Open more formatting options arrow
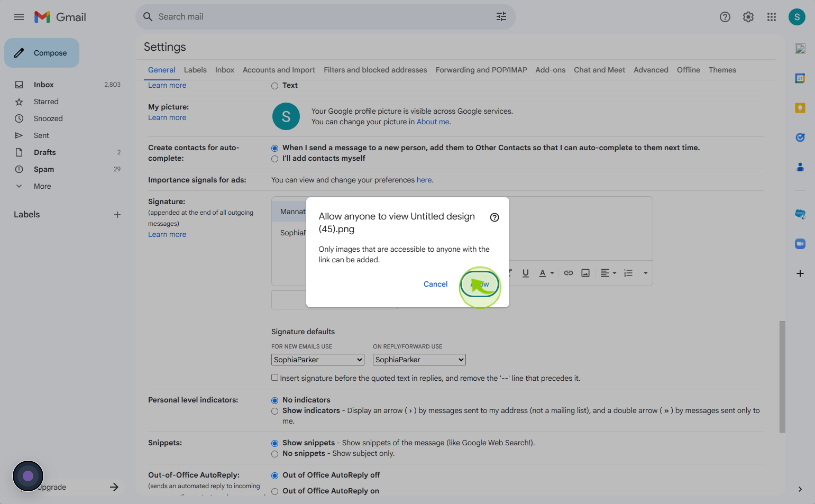815x504 pixels. [646, 273]
